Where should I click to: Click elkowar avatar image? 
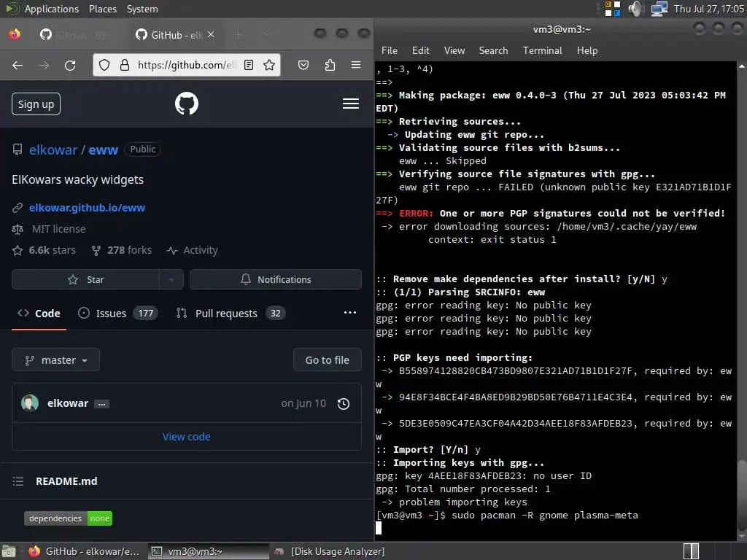30,403
